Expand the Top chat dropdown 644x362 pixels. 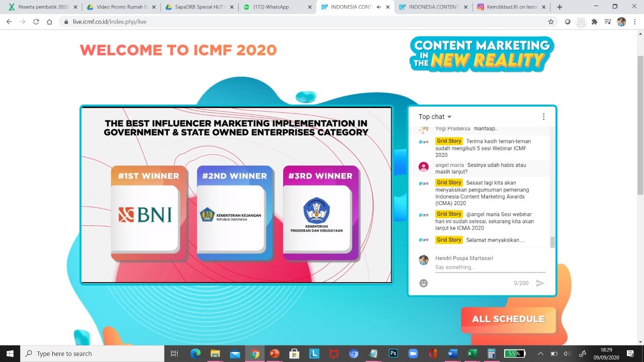(x=435, y=117)
